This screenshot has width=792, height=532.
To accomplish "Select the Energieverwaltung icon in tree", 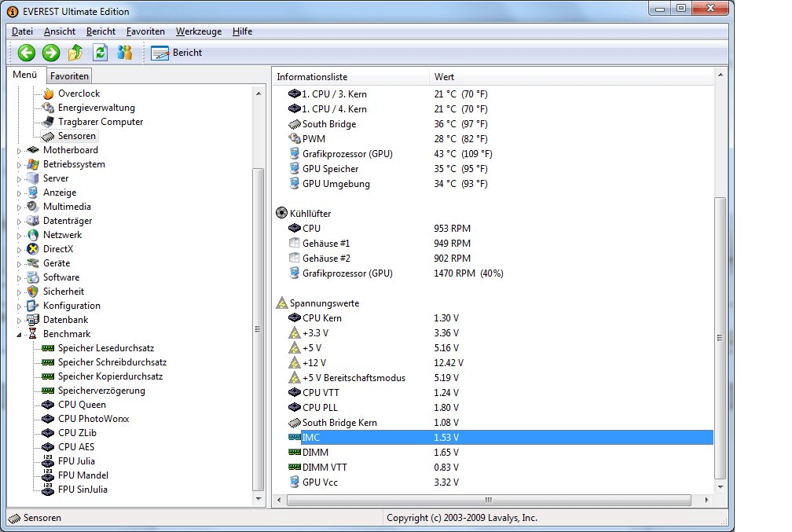I will pyautogui.click(x=49, y=108).
